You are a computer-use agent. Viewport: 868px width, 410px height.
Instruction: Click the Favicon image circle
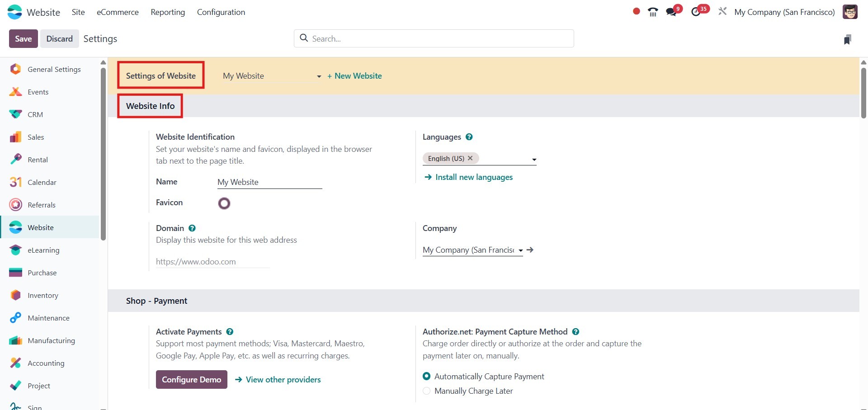(x=224, y=203)
